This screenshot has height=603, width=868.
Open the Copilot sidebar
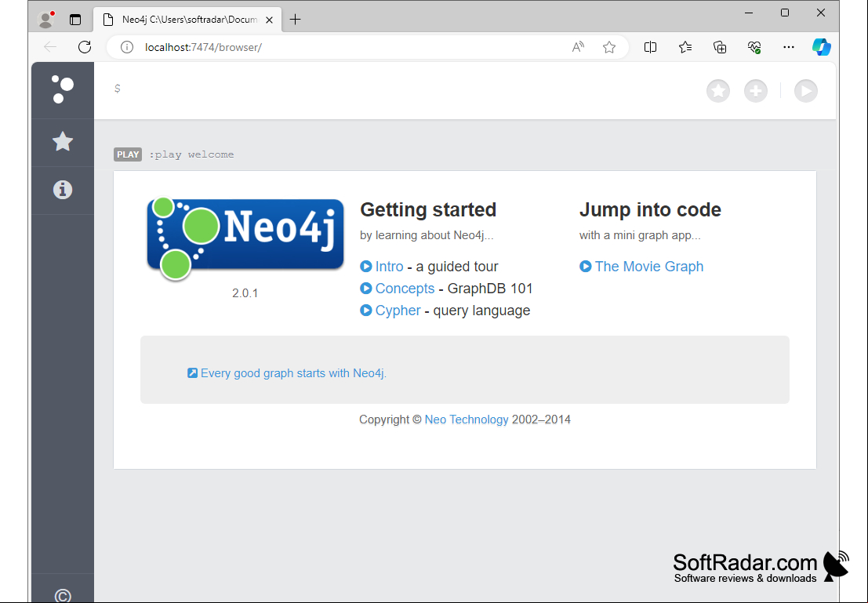(822, 47)
